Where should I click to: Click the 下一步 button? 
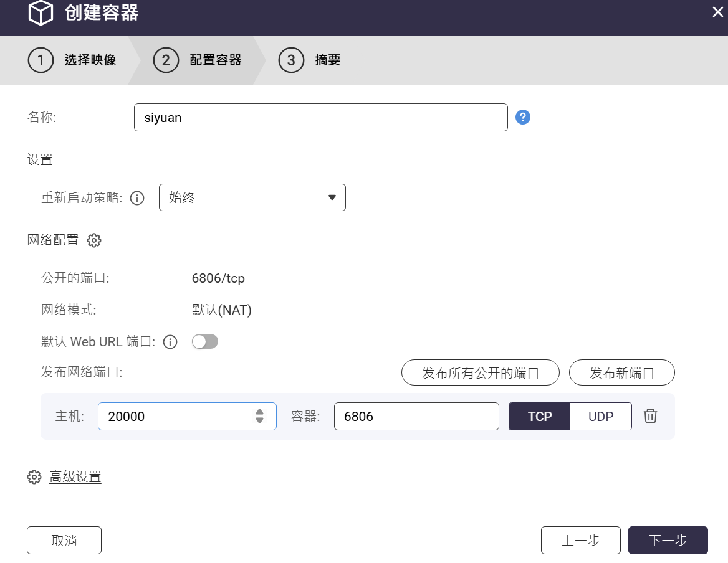pyautogui.click(x=668, y=540)
